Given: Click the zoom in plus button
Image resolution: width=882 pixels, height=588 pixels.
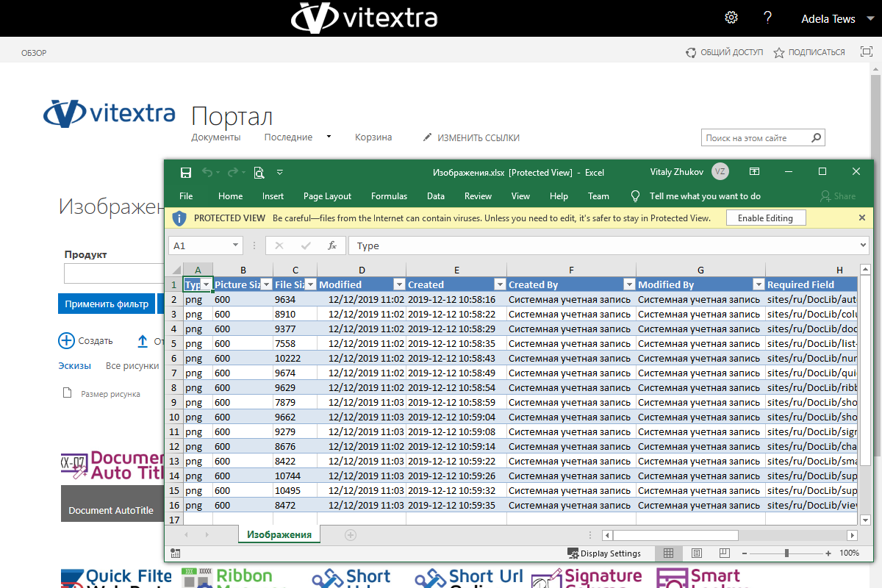Looking at the screenshot, I should point(828,553).
